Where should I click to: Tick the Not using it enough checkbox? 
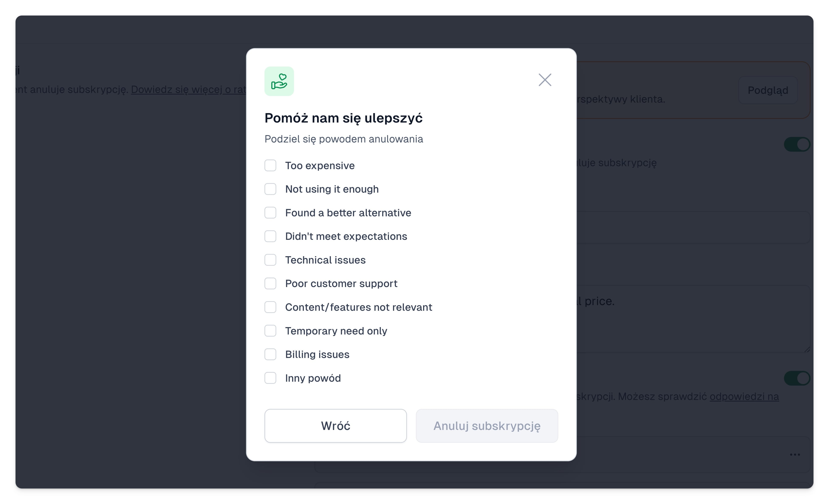270,189
